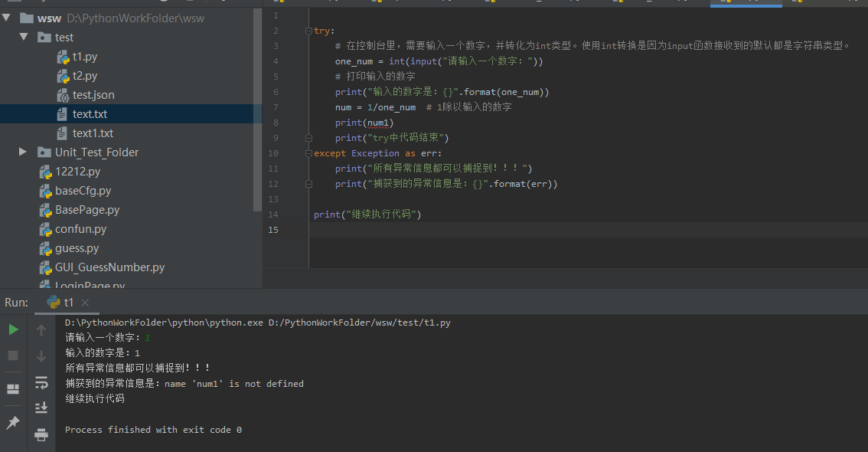The height and width of the screenshot is (452, 868).
Task: Expand the Unit_Test_Folder in the project tree
Action: pos(22,152)
